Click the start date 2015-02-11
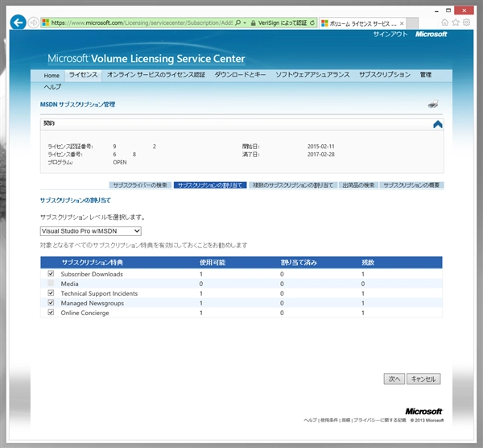This screenshot has width=483, height=448. pyautogui.click(x=320, y=147)
